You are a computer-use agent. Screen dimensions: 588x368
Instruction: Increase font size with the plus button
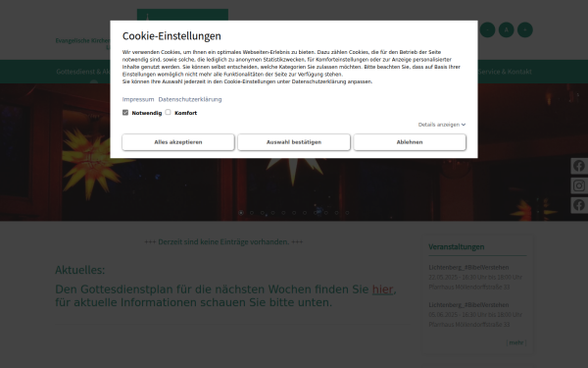pos(525,29)
